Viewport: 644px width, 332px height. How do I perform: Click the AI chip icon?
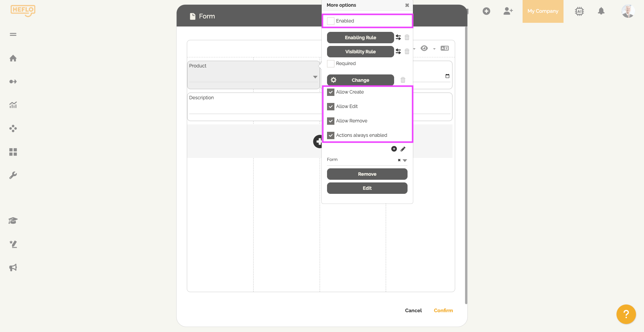point(579,11)
